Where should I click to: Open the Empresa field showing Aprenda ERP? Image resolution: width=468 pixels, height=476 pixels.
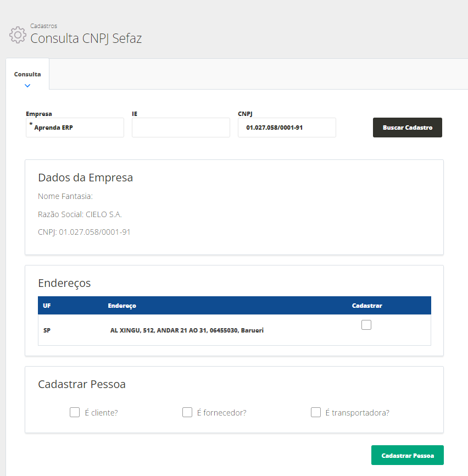pyautogui.click(x=75, y=128)
